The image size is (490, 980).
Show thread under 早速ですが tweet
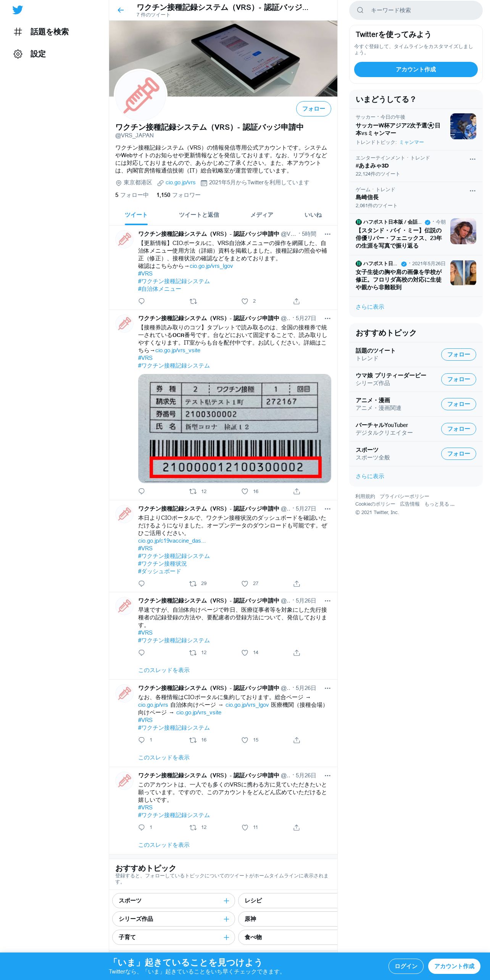click(x=164, y=670)
